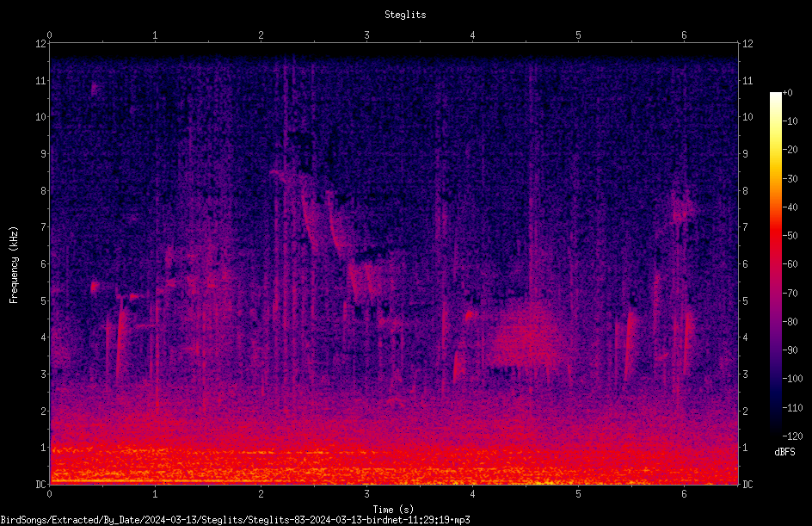Image resolution: width=812 pixels, height=526 pixels.
Task: Click the Frequency (kHz) axis label
Action: tap(14, 265)
